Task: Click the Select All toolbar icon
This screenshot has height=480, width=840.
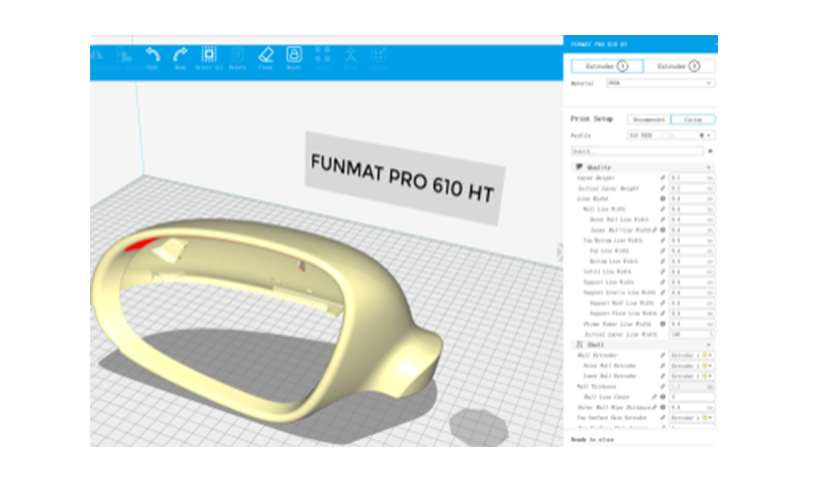Action: coord(209,57)
